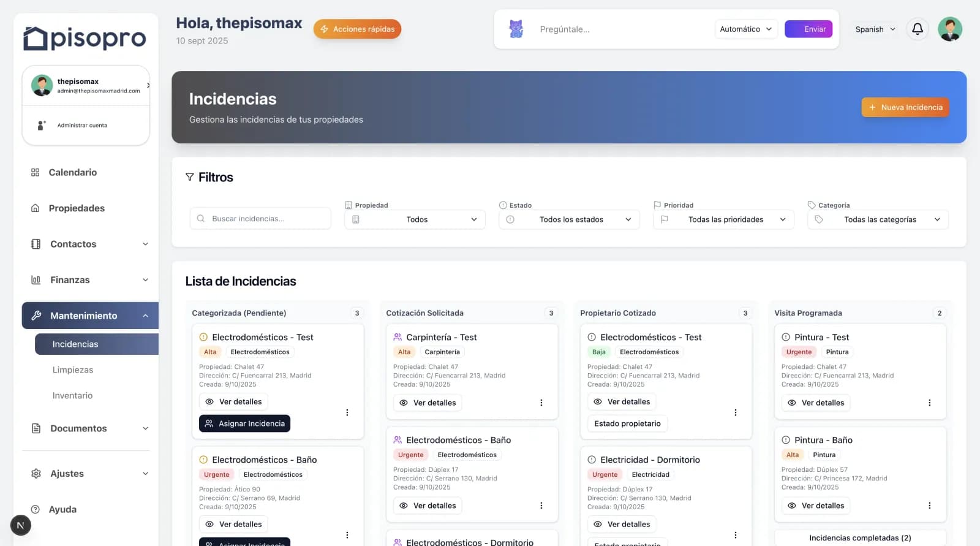Open user avatar in top bar
Viewport: 980px width, 546px height.
[950, 29]
